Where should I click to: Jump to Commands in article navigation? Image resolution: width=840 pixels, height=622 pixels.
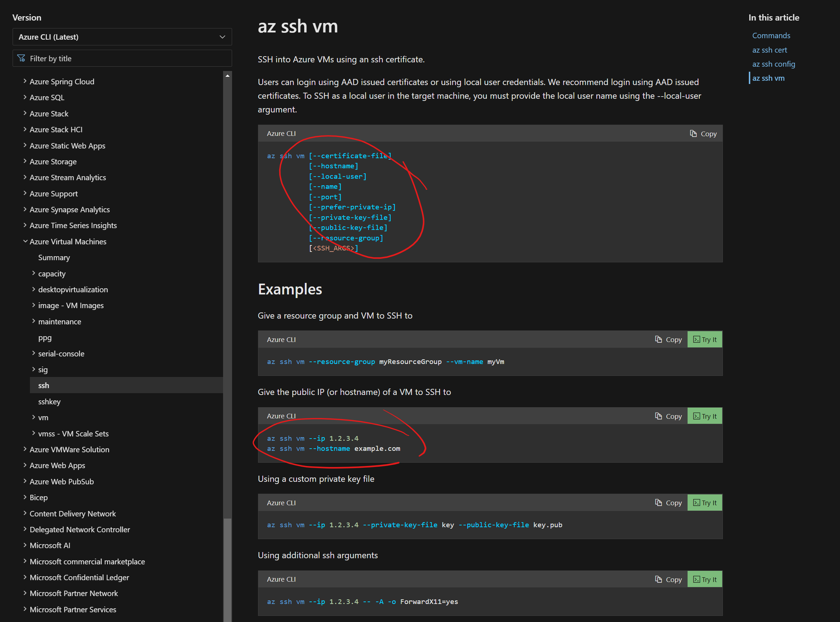click(771, 35)
